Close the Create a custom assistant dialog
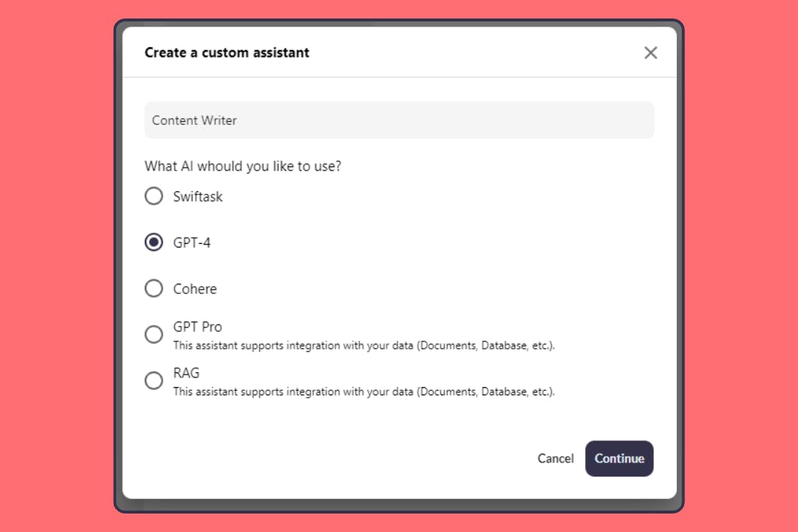 coord(650,52)
